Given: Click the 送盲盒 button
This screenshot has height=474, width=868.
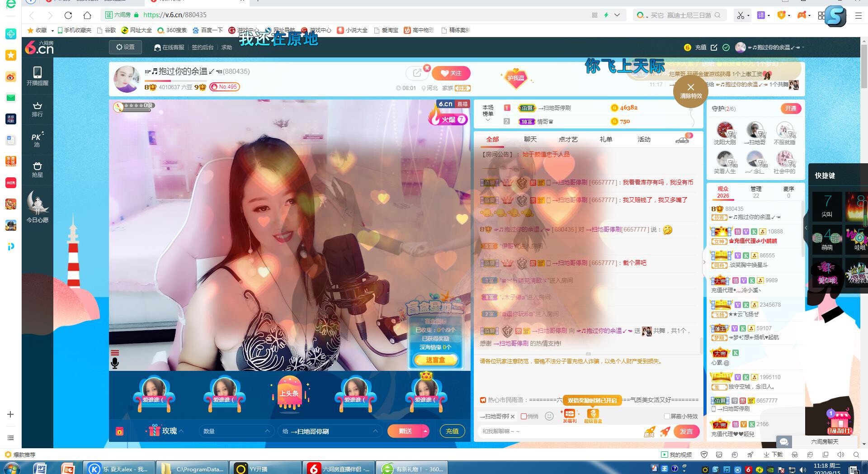Looking at the screenshot, I should 435,360.
